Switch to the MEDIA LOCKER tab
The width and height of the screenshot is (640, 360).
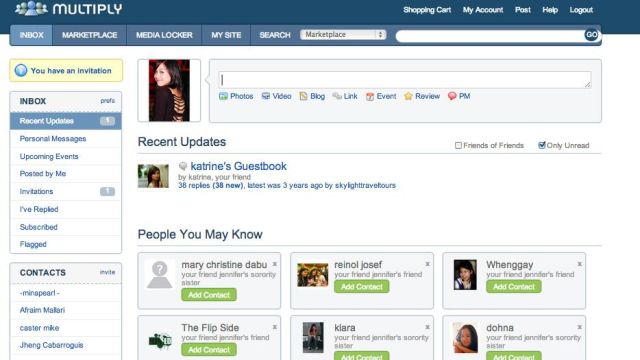164,35
